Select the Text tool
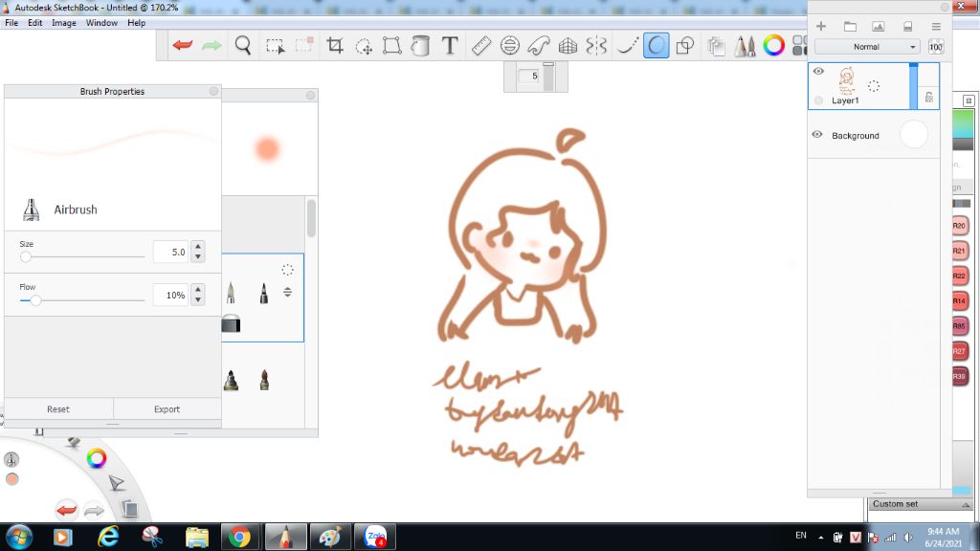Viewport: 980px width, 551px height. [450, 45]
